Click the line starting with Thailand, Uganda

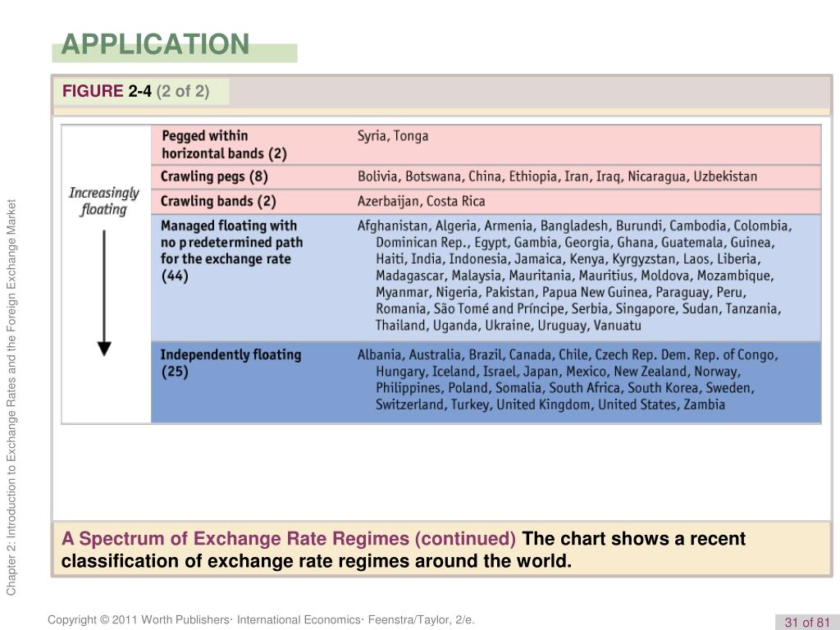pyautogui.click(x=508, y=326)
